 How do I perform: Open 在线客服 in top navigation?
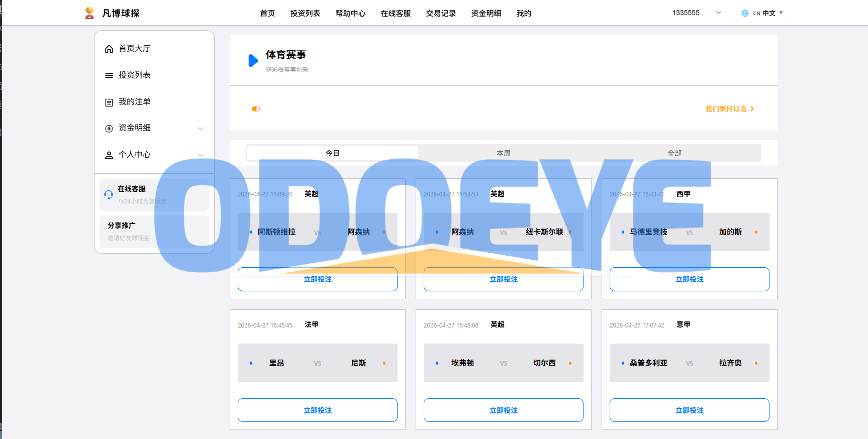tap(396, 13)
